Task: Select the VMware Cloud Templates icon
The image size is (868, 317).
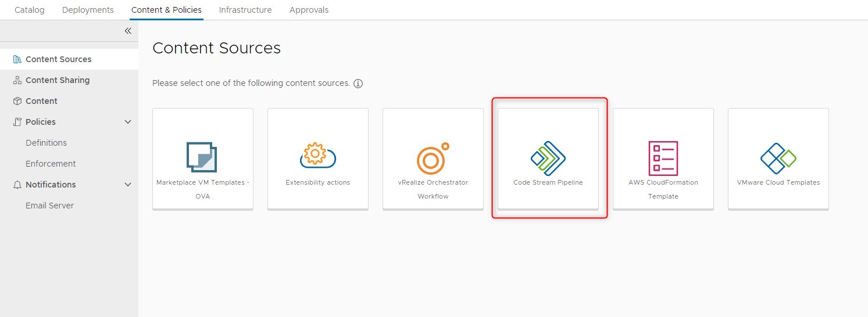Action: tap(778, 157)
